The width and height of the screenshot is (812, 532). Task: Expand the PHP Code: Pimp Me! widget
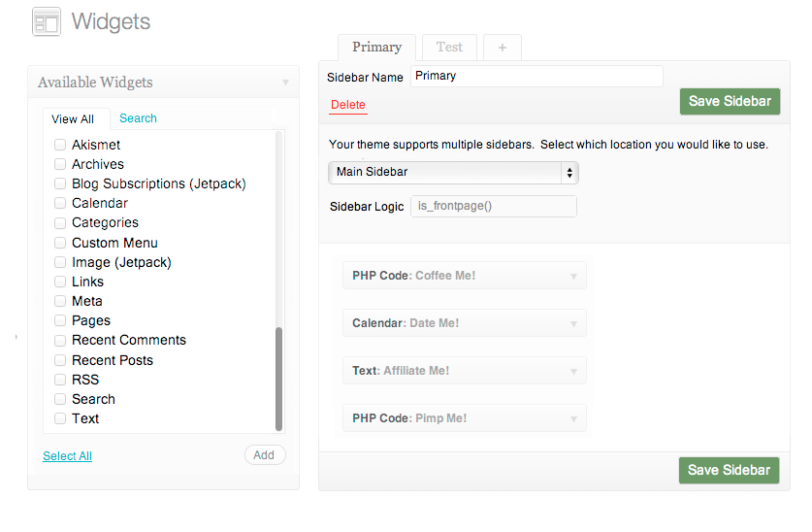(573, 418)
